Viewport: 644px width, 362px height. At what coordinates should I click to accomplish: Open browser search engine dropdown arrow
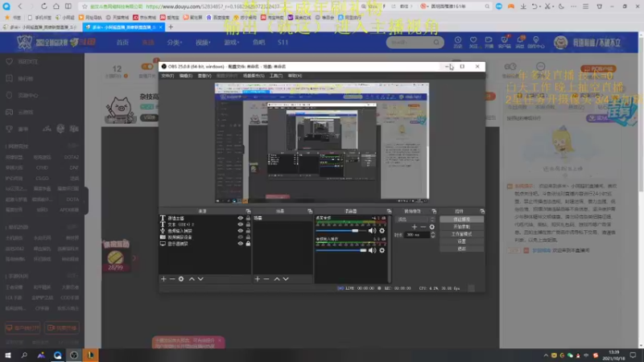pos(430,6)
